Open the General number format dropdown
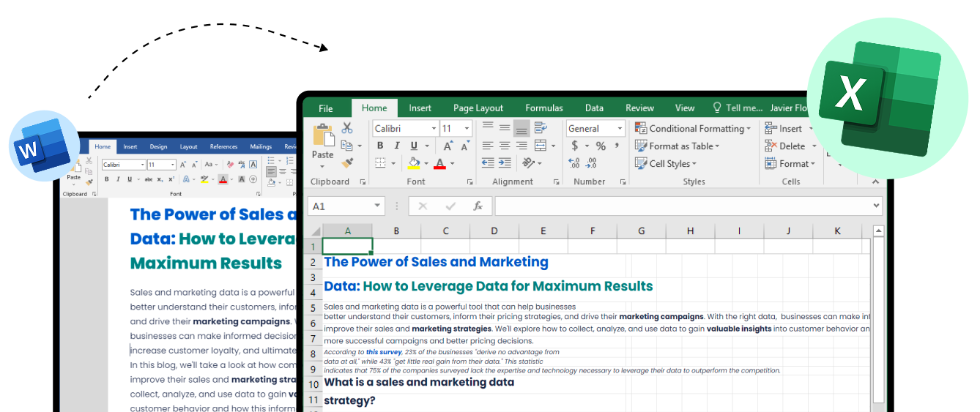Viewport: 980px width, 412px height. [x=620, y=128]
